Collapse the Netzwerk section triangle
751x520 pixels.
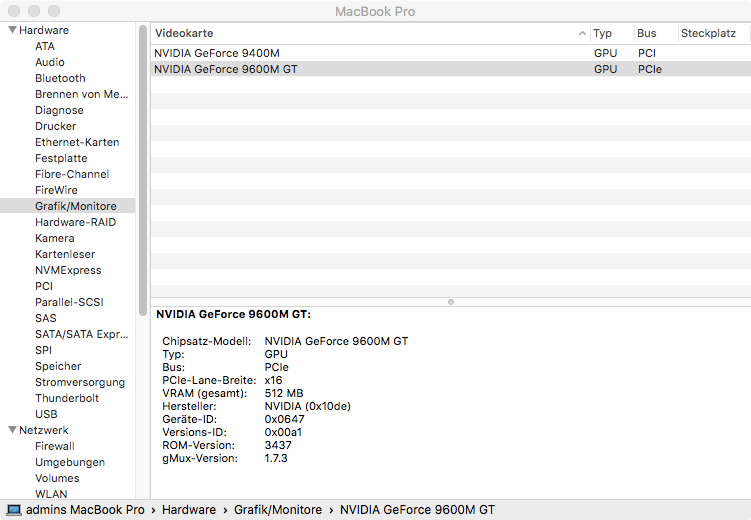[12, 430]
